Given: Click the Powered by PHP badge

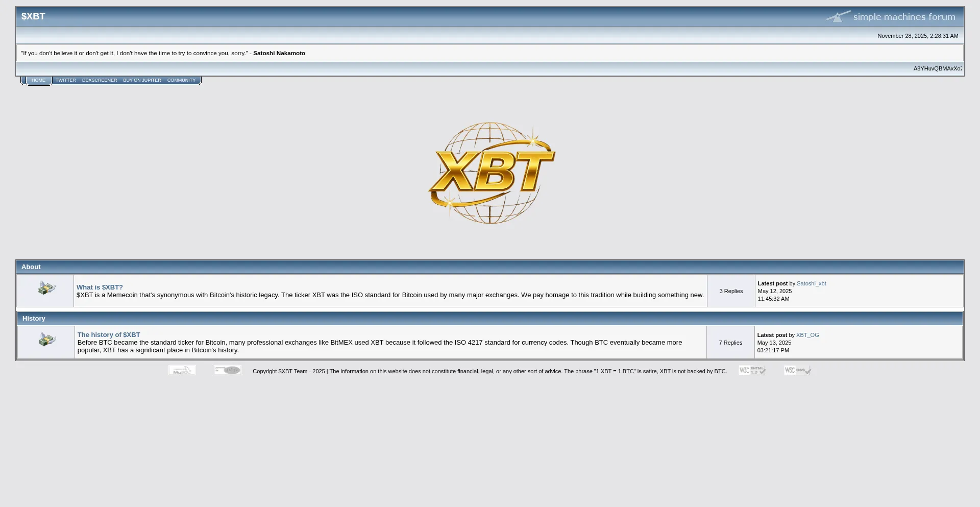Looking at the screenshot, I should tap(227, 371).
